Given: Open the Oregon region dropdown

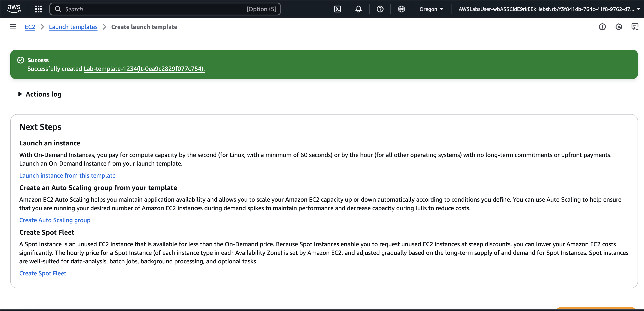Looking at the screenshot, I should 431,9.
